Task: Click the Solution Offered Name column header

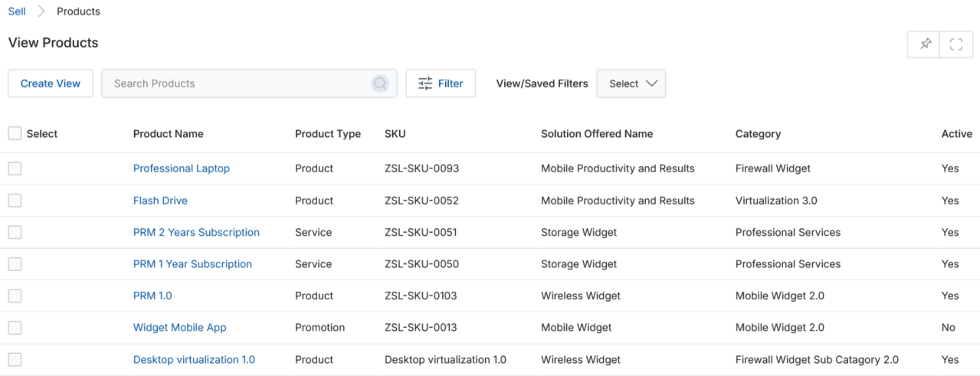Action: [597, 134]
